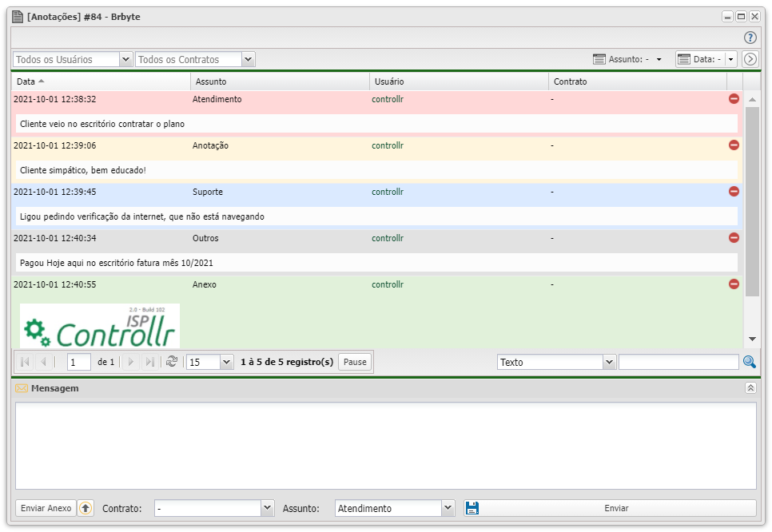The image size is (772, 532).
Task: Expand the Todos os Contratos combo box
Action: [x=248, y=59]
